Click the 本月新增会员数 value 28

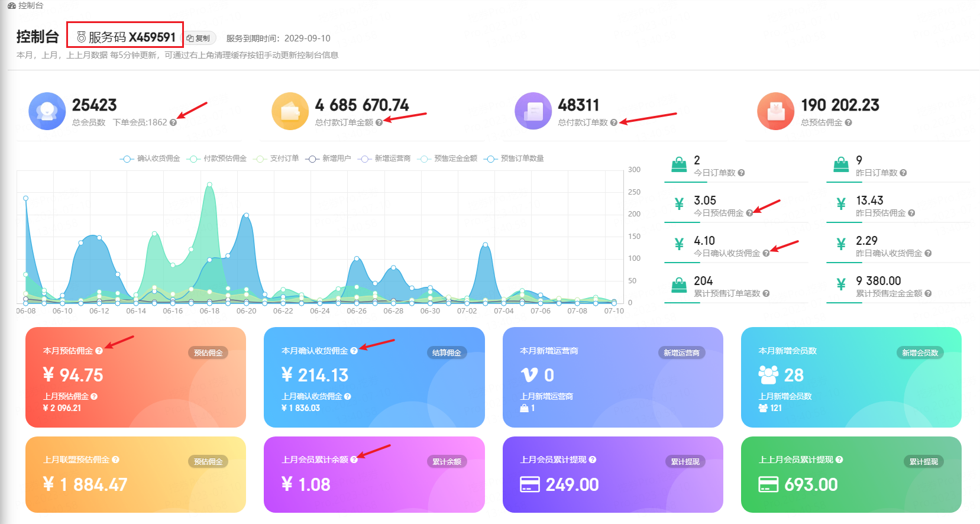tap(794, 375)
